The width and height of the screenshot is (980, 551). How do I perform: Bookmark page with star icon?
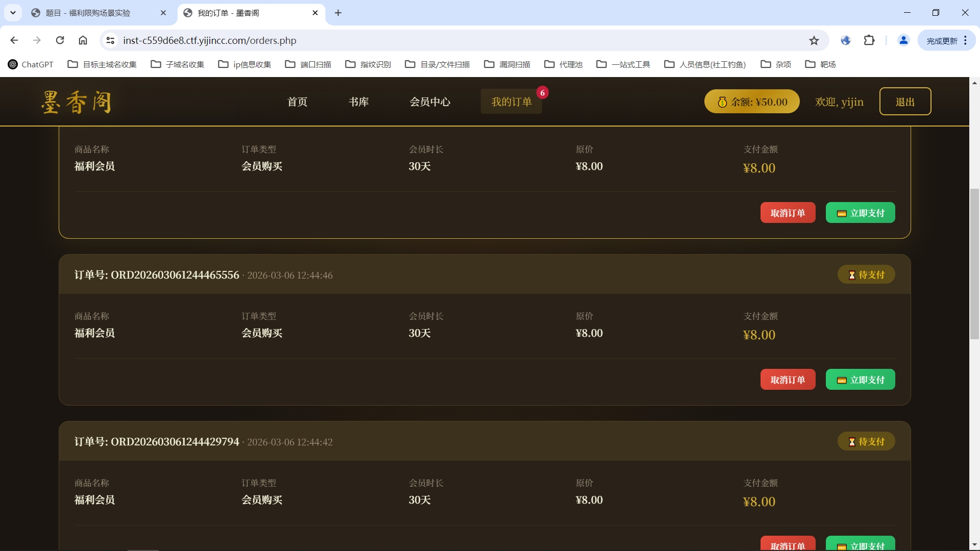point(814,40)
